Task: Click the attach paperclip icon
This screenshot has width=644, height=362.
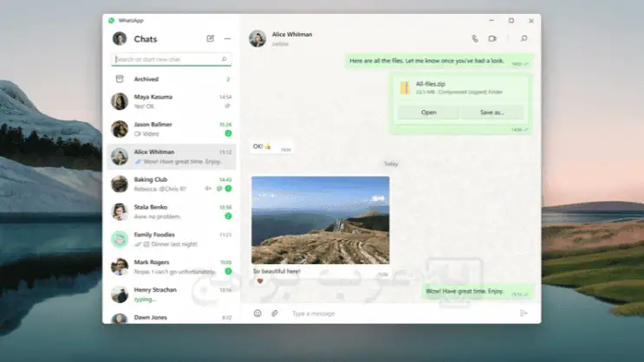Action: click(x=275, y=314)
